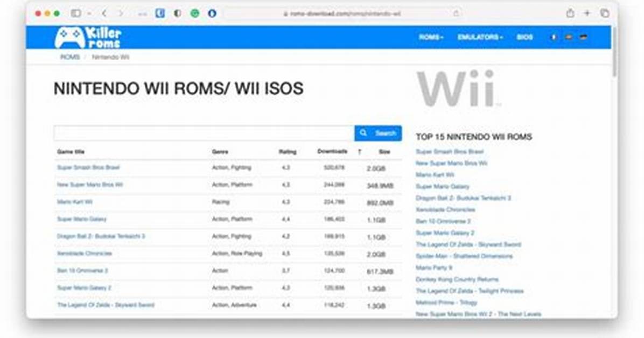The image size is (644, 338).
Task: Open a new tab with plus button
Action: coord(587,13)
